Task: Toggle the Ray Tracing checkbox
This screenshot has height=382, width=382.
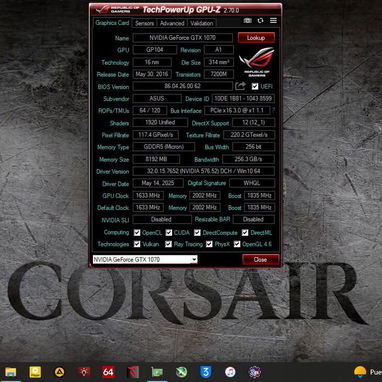Action: (x=168, y=244)
